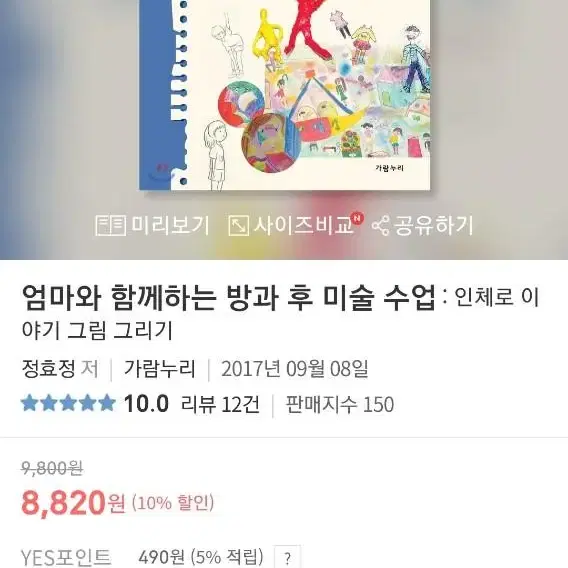
Task: Select 사이즈비교 label
Action: point(303,225)
